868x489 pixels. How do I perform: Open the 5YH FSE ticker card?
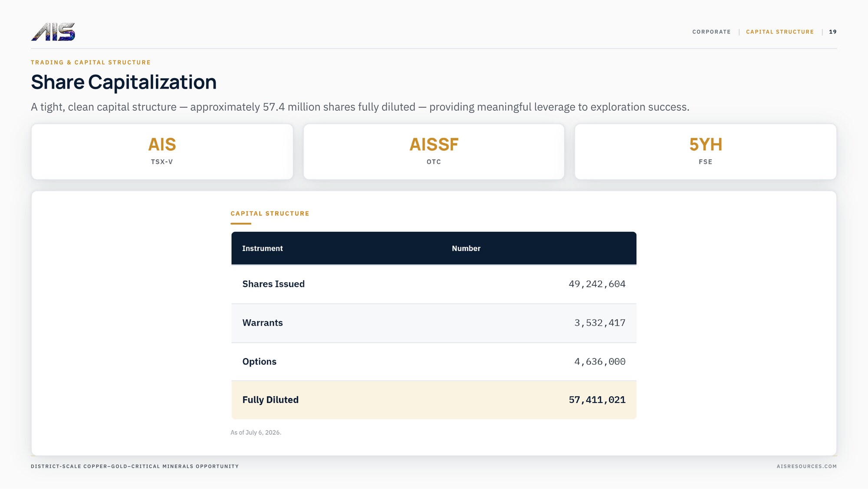click(x=706, y=152)
